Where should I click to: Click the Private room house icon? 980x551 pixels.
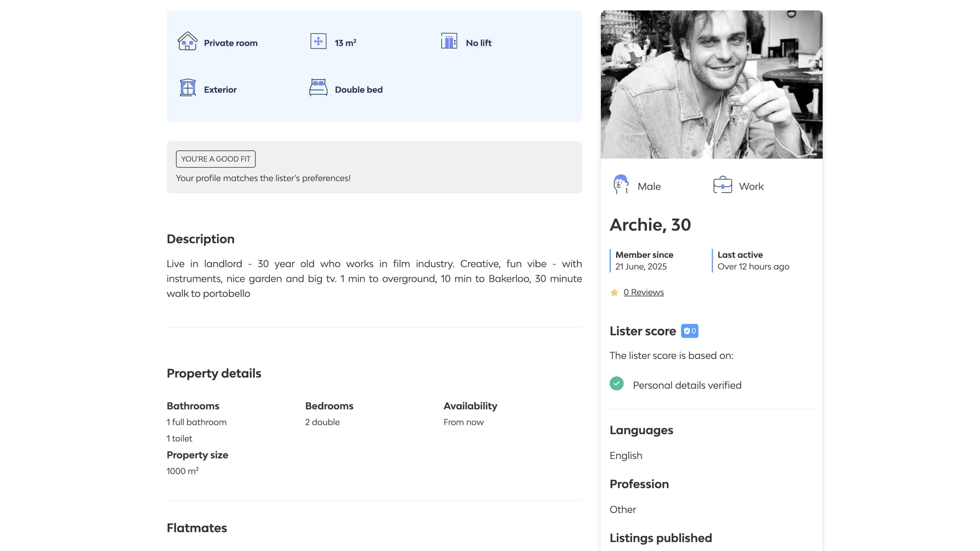click(x=188, y=41)
